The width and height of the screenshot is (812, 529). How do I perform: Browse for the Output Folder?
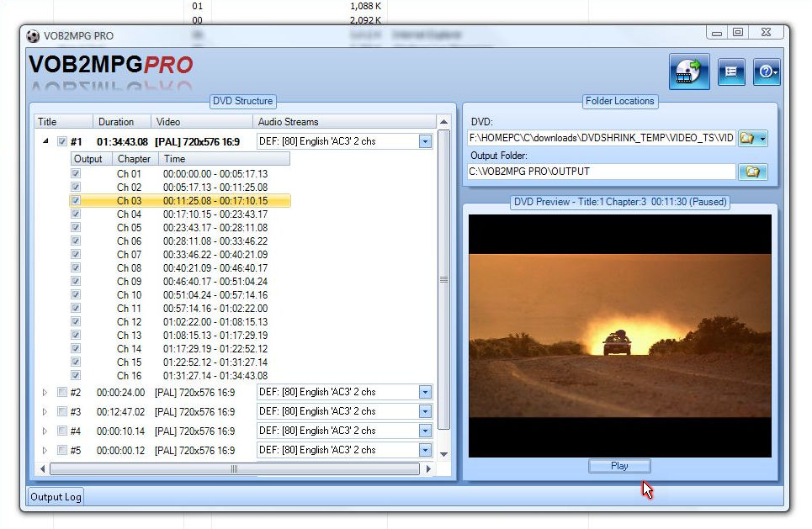click(x=753, y=172)
